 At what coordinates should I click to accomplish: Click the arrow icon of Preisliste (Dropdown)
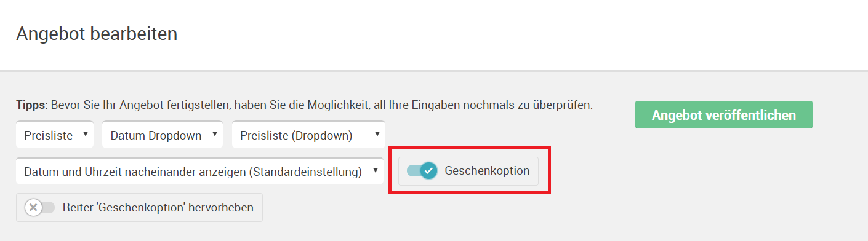click(376, 133)
